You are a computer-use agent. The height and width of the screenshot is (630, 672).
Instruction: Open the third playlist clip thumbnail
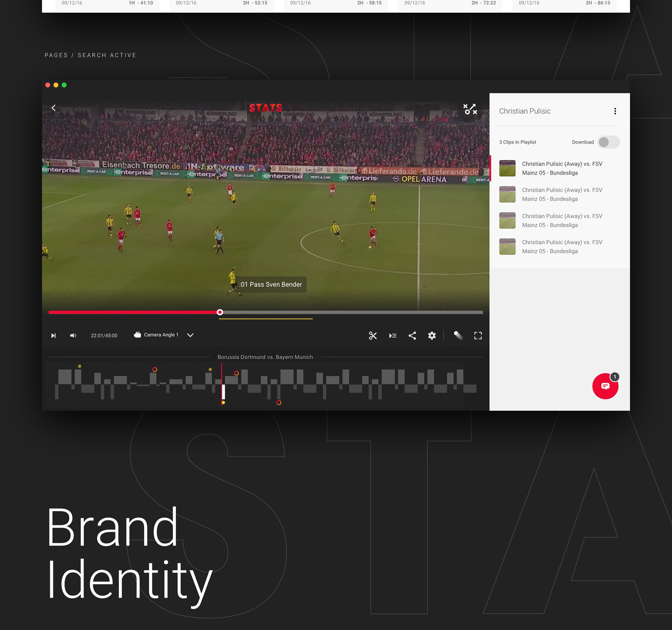coord(507,220)
